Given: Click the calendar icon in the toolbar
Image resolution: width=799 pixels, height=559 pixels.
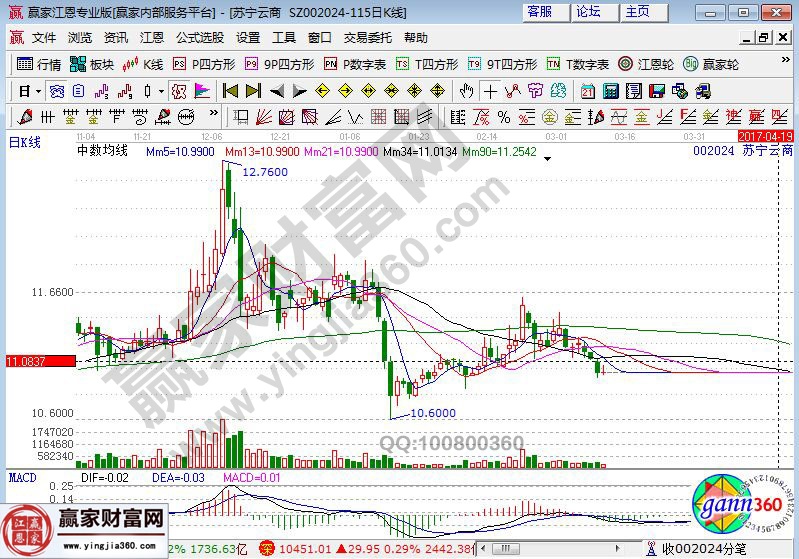Looking at the screenshot, I should point(586,90).
